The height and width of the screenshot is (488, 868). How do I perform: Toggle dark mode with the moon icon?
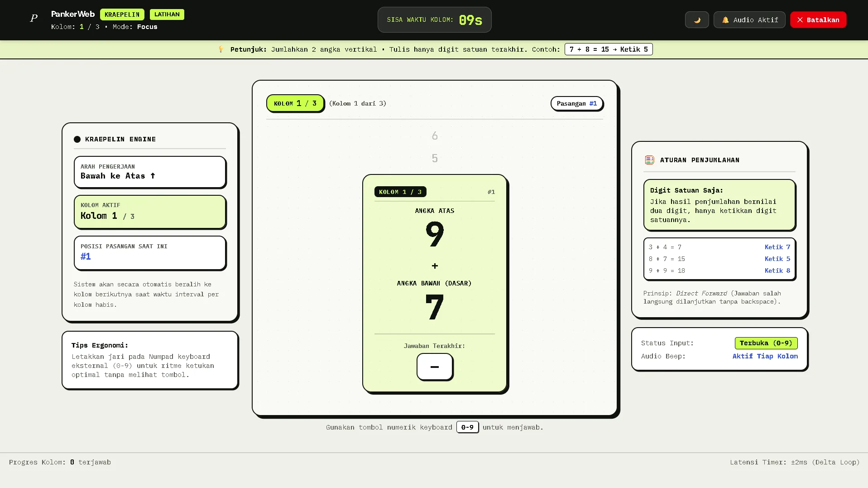click(697, 20)
